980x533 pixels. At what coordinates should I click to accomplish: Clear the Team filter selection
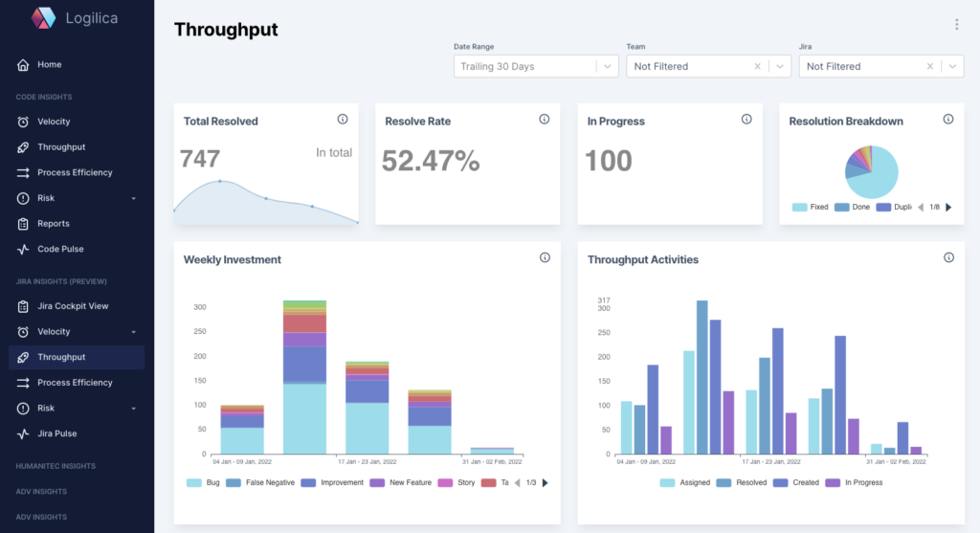pos(757,67)
